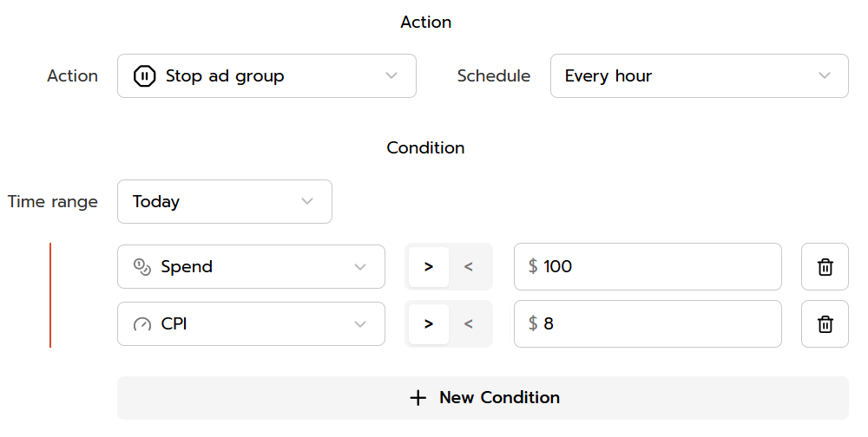Delete the CPI condition with trash icon
868x437 pixels.
click(x=825, y=324)
